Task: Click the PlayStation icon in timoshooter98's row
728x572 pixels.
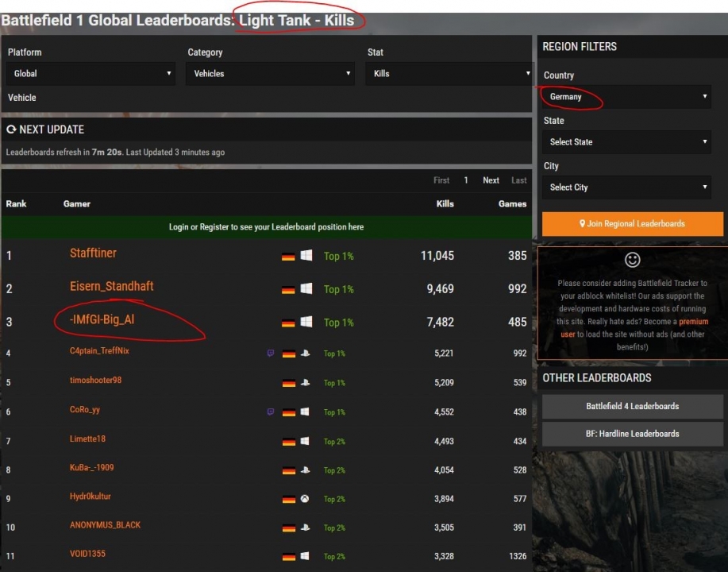Action: click(x=306, y=383)
